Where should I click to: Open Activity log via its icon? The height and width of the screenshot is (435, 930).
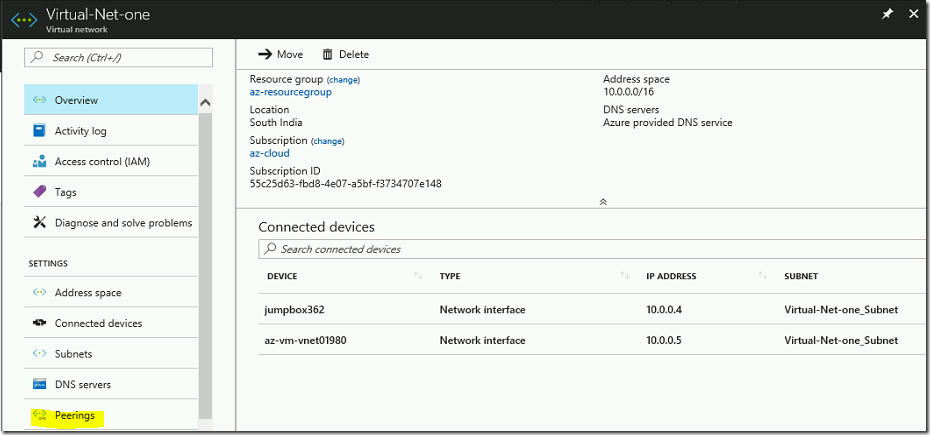tap(39, 131)
